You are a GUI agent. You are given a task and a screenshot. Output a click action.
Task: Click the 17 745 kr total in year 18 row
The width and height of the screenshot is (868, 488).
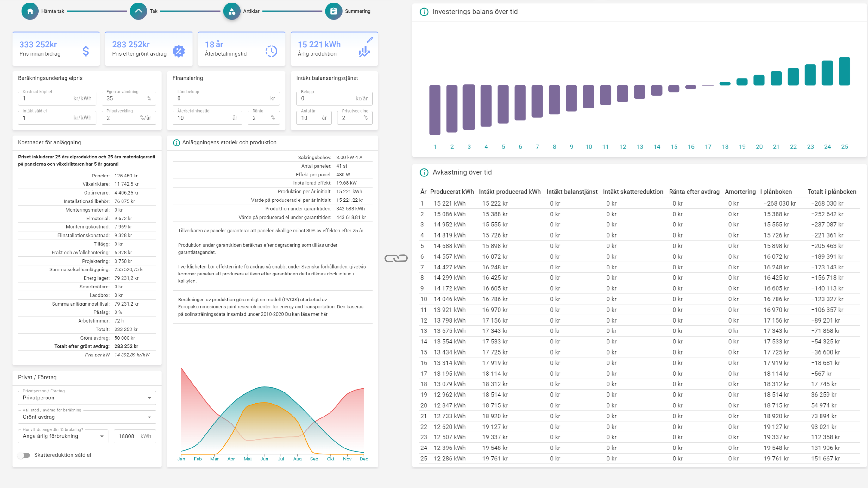tap(823, 384)
